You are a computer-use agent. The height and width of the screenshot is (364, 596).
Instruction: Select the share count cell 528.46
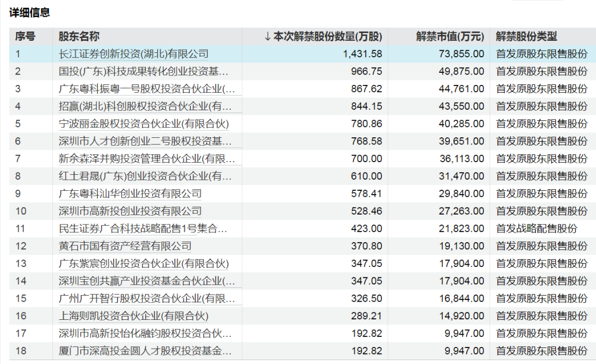pyautogui.click(x=366, y=211)
